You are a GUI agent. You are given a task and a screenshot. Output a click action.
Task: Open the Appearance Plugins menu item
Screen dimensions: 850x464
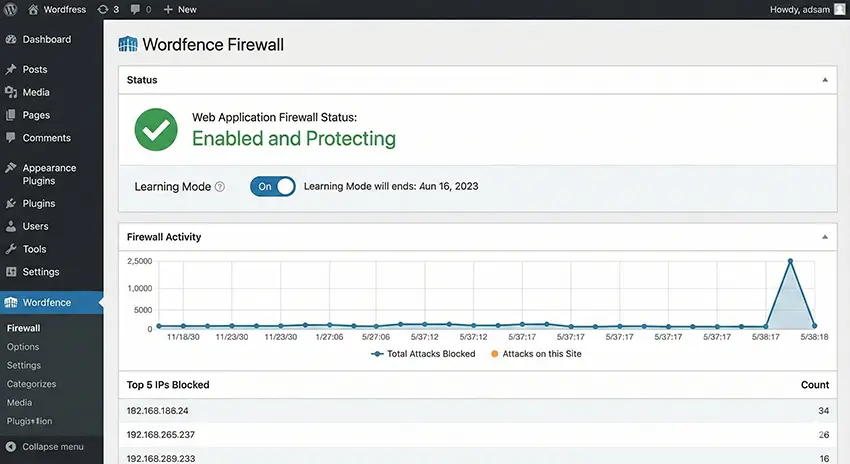click(49, 174)
